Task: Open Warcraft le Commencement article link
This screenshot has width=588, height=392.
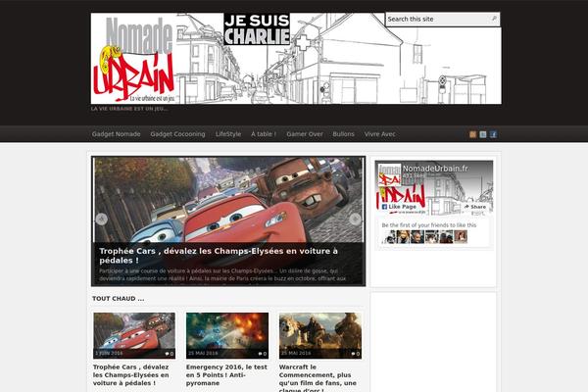Action: click(x=318, y=377)
